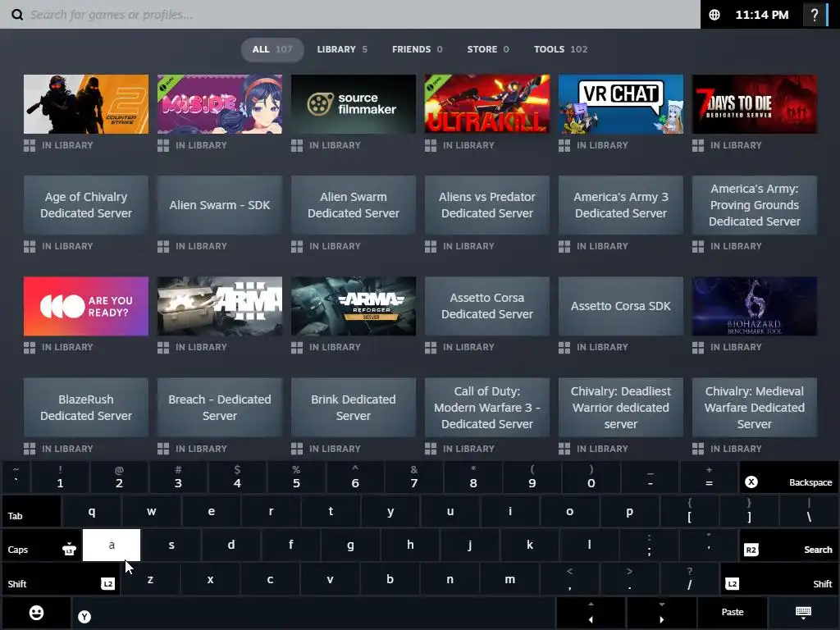
Task: Tap the Search key on keyboard
Action: 788,545
